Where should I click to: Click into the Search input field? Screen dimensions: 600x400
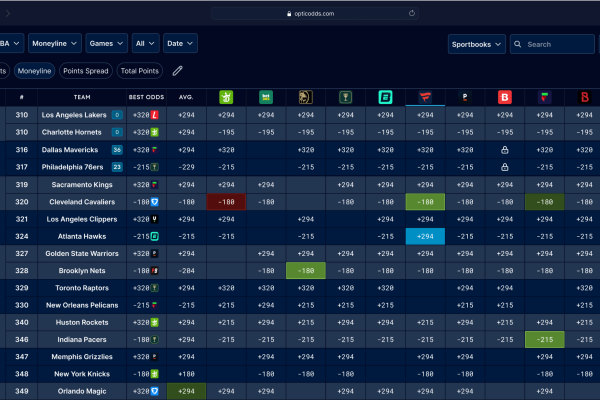[558, 44]
